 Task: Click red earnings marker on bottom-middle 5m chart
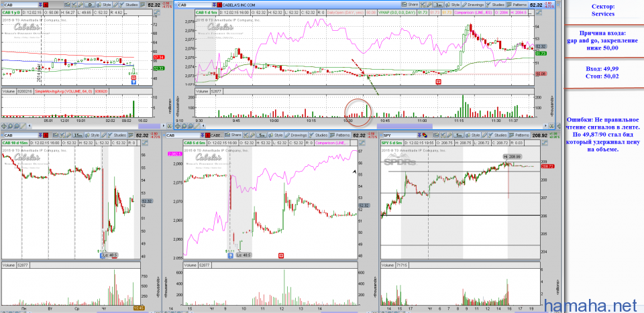pos(281,255)
